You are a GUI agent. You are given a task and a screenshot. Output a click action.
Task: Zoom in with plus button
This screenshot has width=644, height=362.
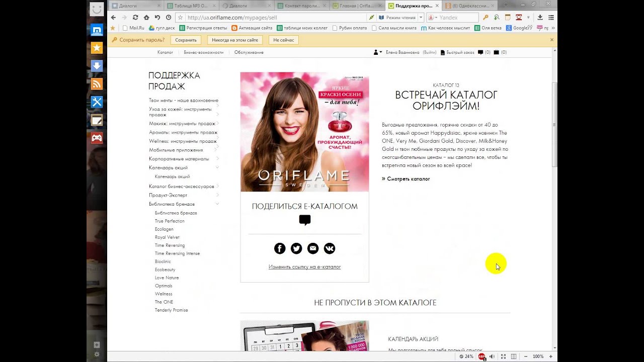point(551,356)
